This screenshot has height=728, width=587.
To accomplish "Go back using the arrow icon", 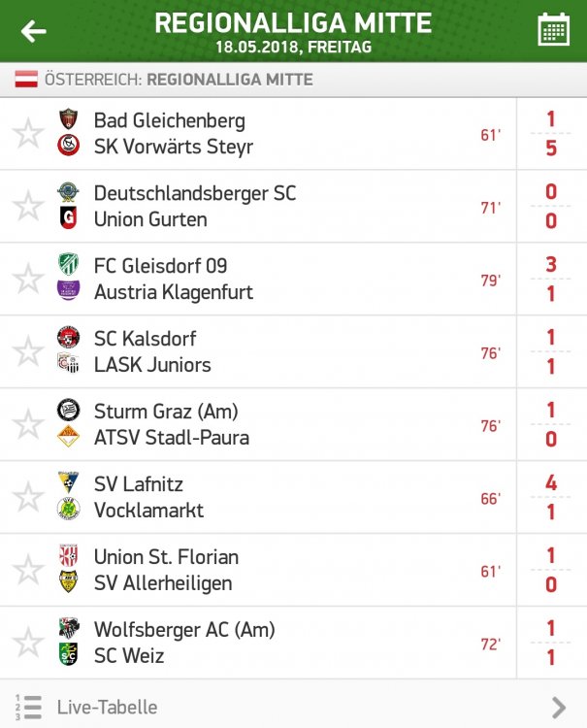I will click(x=33, y=31).
